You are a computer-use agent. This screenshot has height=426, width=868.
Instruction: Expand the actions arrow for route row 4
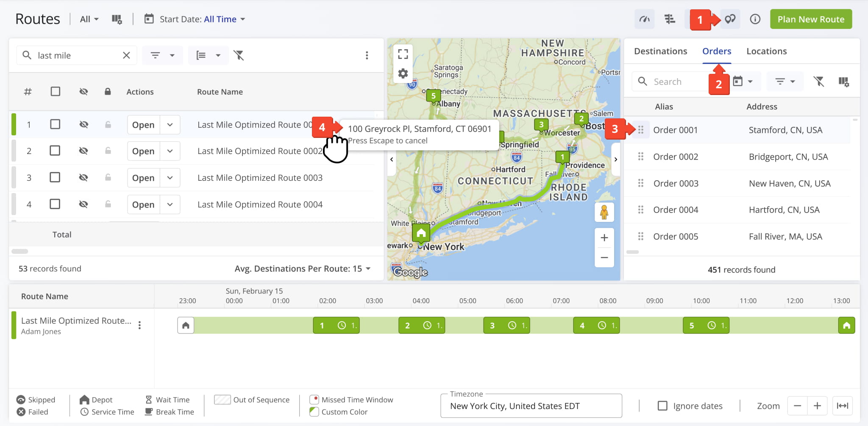click(170, 205)
